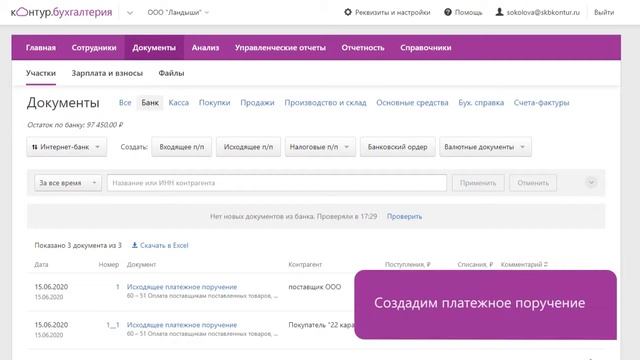Go to the Главная menu item
The height and width of the screenshot is (360, 640).
(41, 48)
